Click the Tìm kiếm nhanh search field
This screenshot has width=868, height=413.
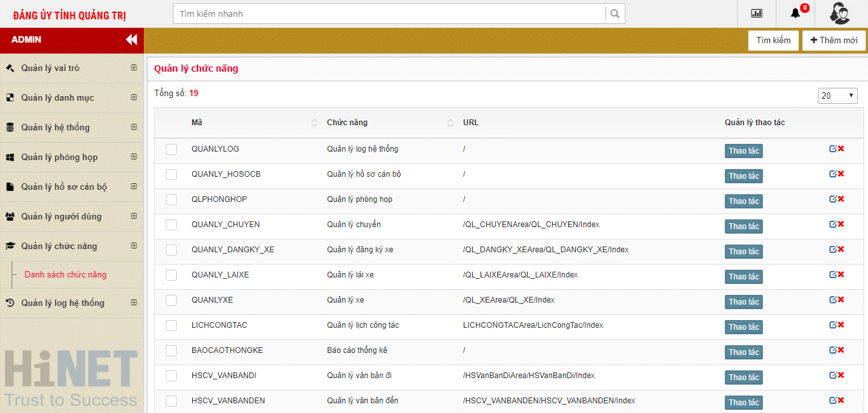coord(389,14)
